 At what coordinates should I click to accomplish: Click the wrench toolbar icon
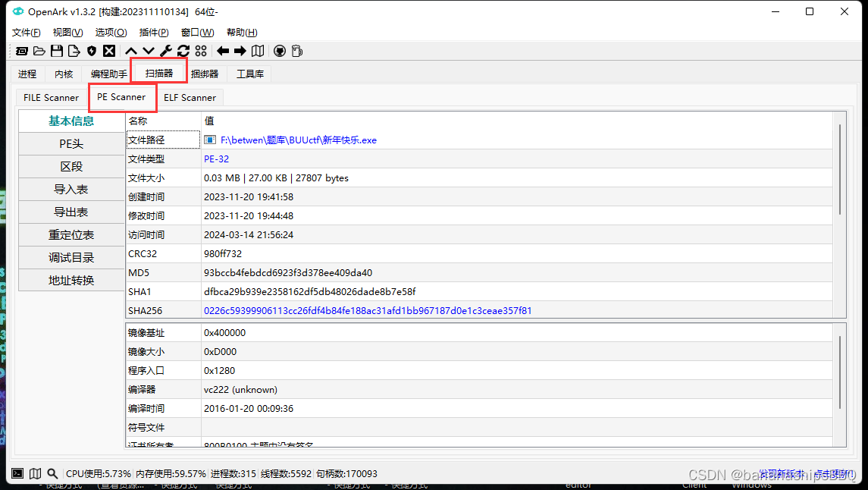(165, 51)
